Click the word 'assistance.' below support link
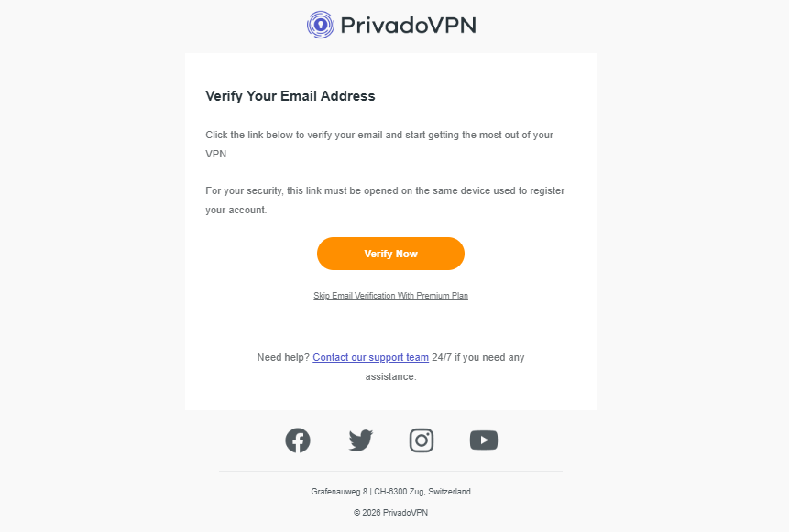This screenshot has height=532, width=789. 390,376
